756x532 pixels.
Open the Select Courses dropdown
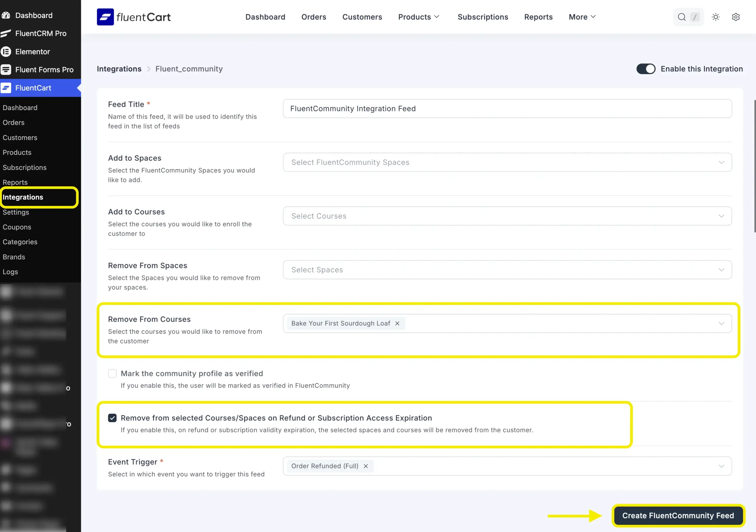click(507, 216)
